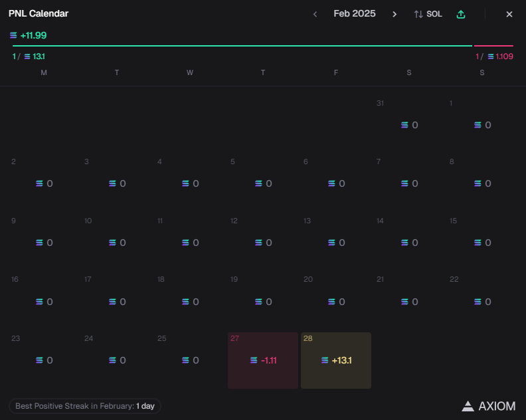This screenshot has width=526, height=420.
Task: Toggle the SOL currency display
Action: tap(428, 14)
